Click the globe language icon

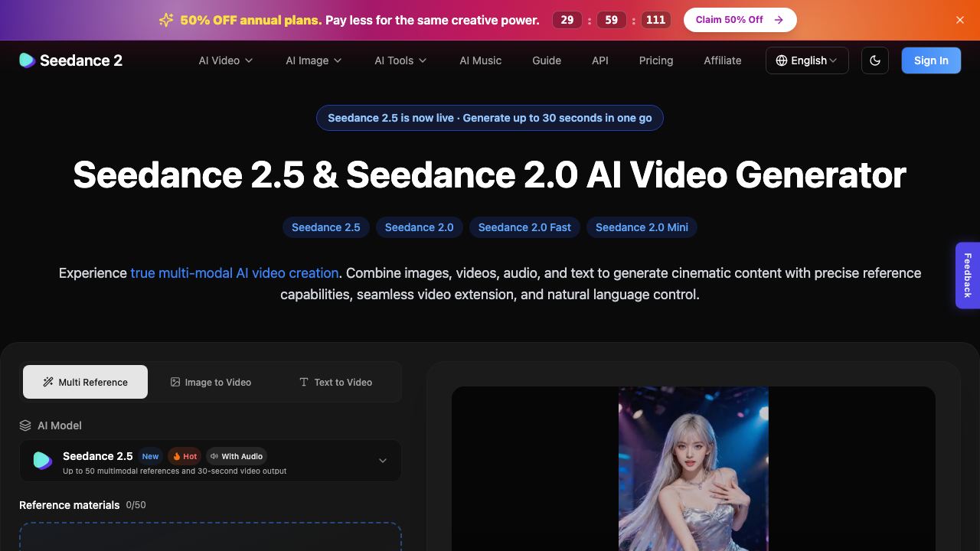tap(782, 60)
